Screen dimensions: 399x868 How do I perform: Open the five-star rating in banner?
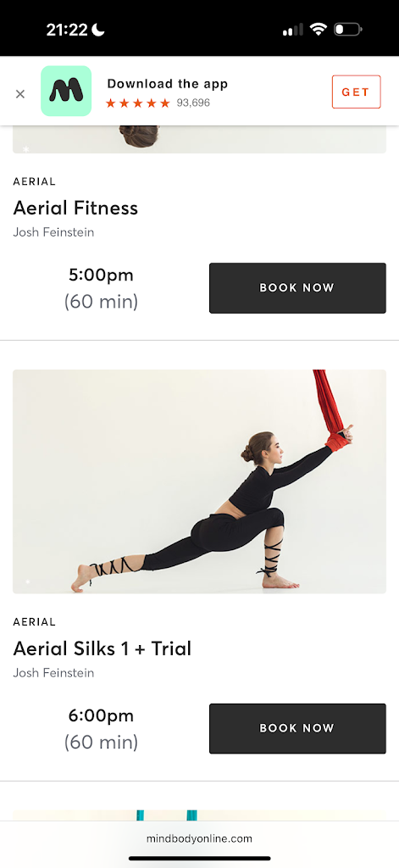click(138, 103)
